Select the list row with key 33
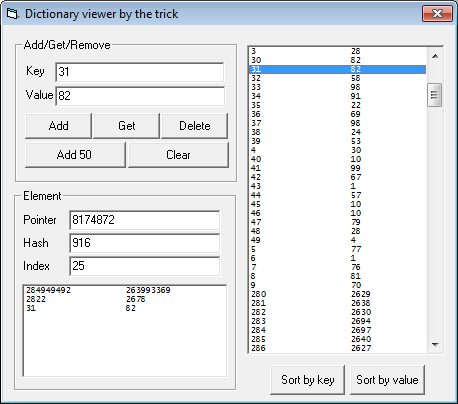This screenshot has height=404, width=458. tap(338, 87)
